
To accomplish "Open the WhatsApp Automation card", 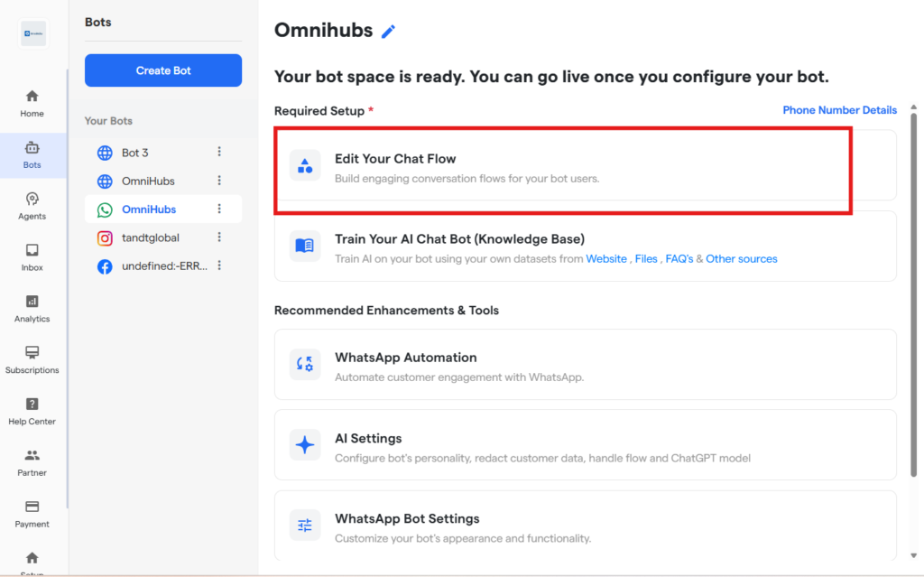I will [585, 365].
